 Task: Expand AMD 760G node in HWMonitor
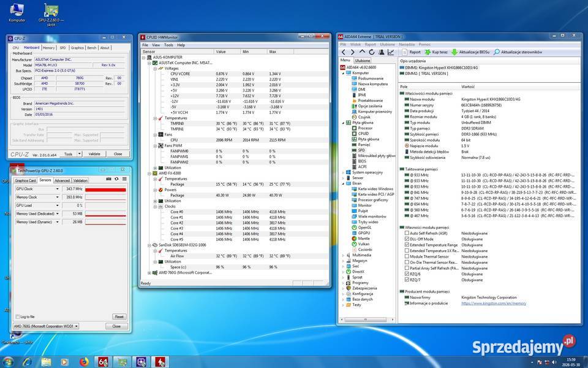click(149, 273)
